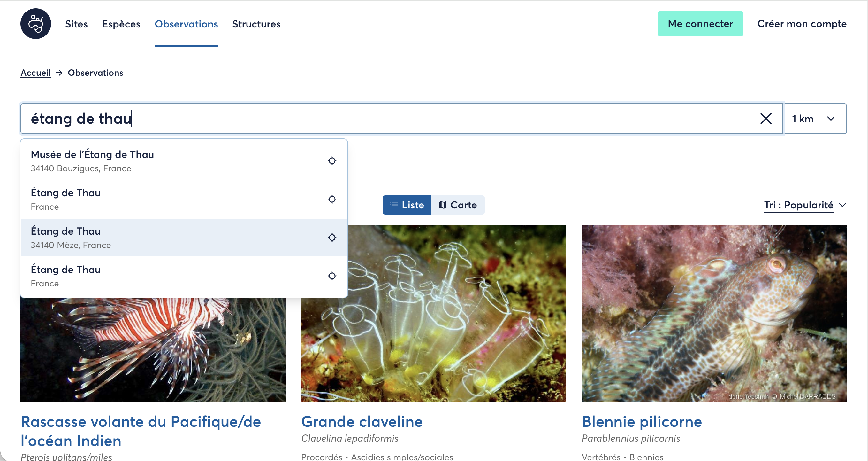Click locate icon on last Étang de Thau suggestion
This screenshot has width=868, height=461.
[x=332, y=276]
